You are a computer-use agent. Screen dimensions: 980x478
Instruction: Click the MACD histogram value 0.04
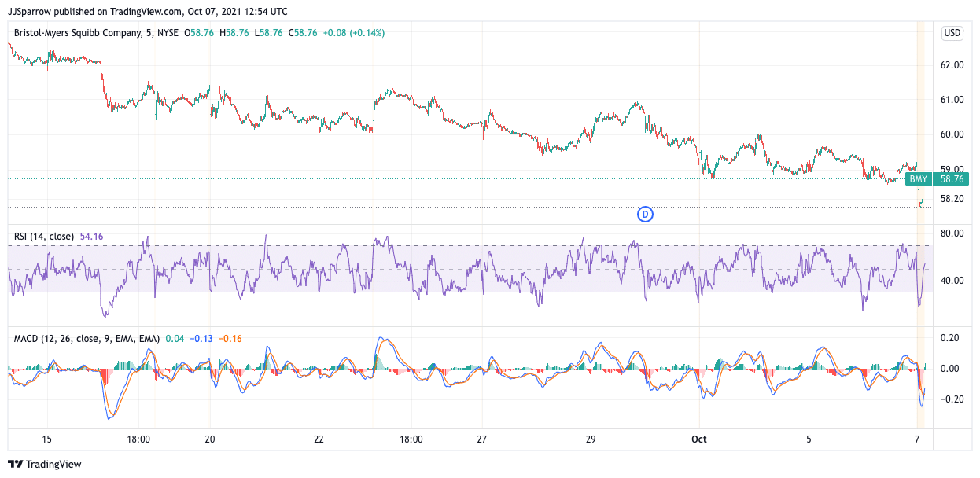tap(175, 338)
